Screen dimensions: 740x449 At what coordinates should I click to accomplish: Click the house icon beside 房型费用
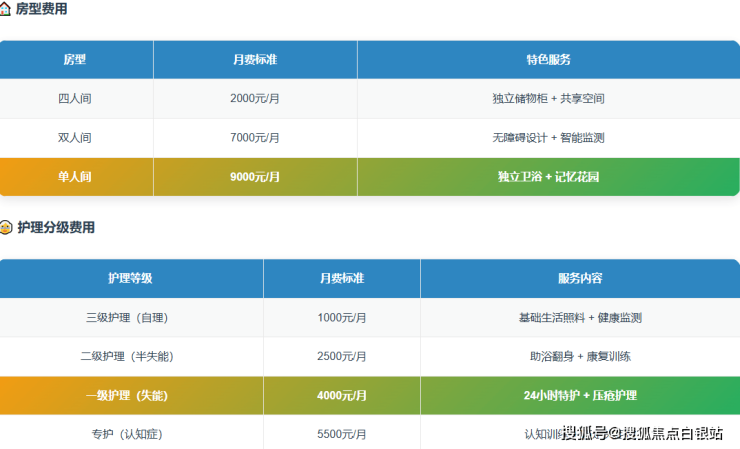(5, 9)
